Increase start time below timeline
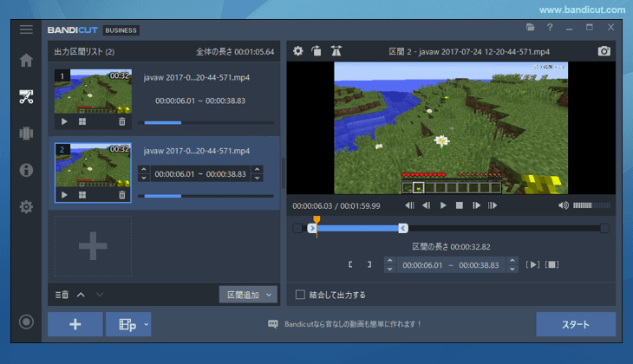633x364 pixels. click(x=390, y=261)
